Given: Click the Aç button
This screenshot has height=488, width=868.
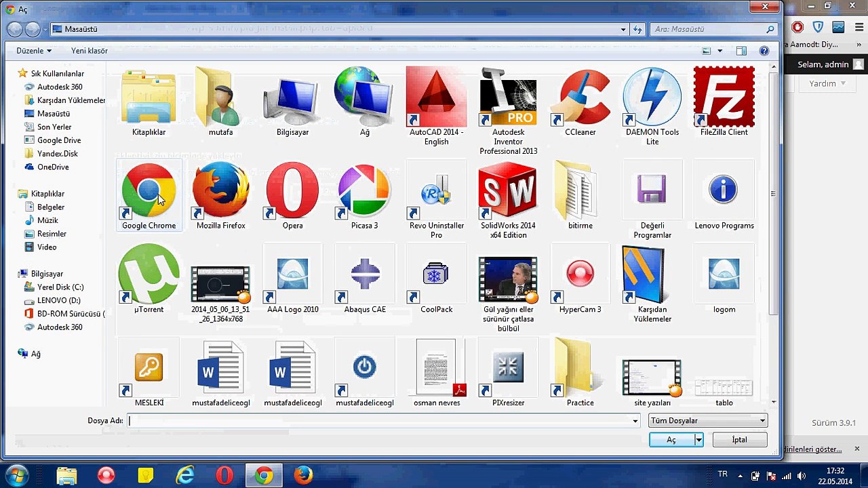Looking at the screenshot, I should click(671, 440).
